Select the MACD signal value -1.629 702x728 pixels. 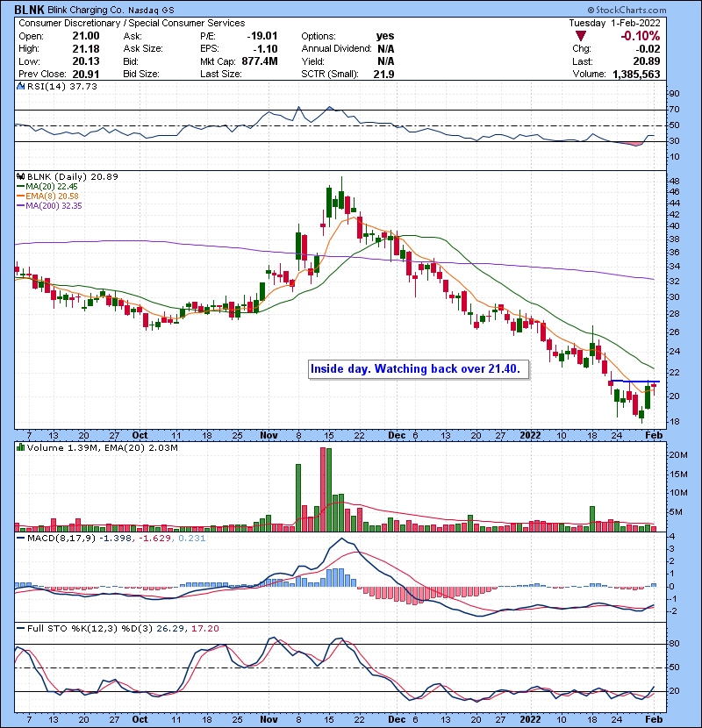click(x=154, y=539)
